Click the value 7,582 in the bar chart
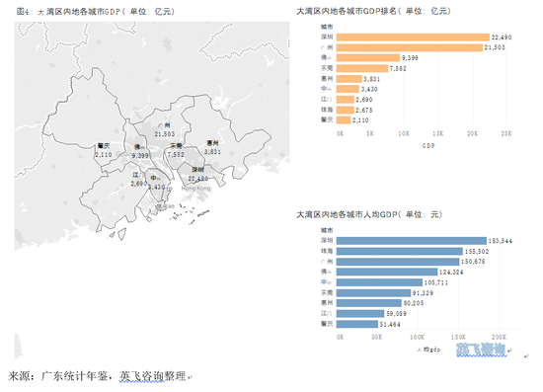 pos(398,68)
